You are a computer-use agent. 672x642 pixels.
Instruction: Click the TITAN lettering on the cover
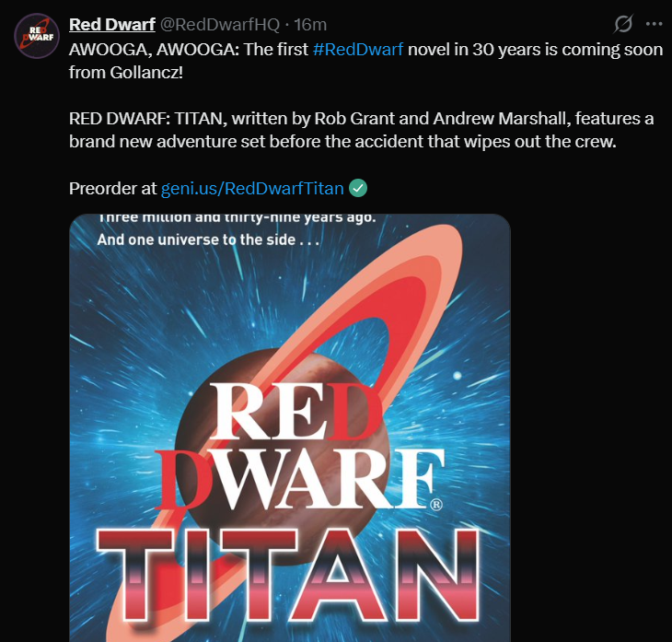[x=288, y=577]
